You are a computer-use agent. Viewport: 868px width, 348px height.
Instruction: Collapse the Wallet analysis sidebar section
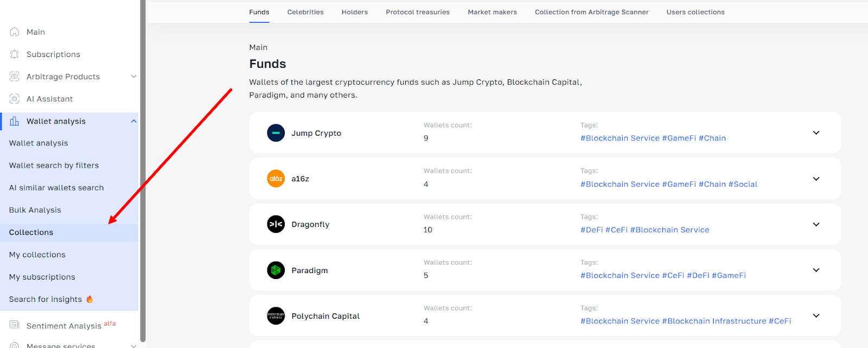(133, 121)
